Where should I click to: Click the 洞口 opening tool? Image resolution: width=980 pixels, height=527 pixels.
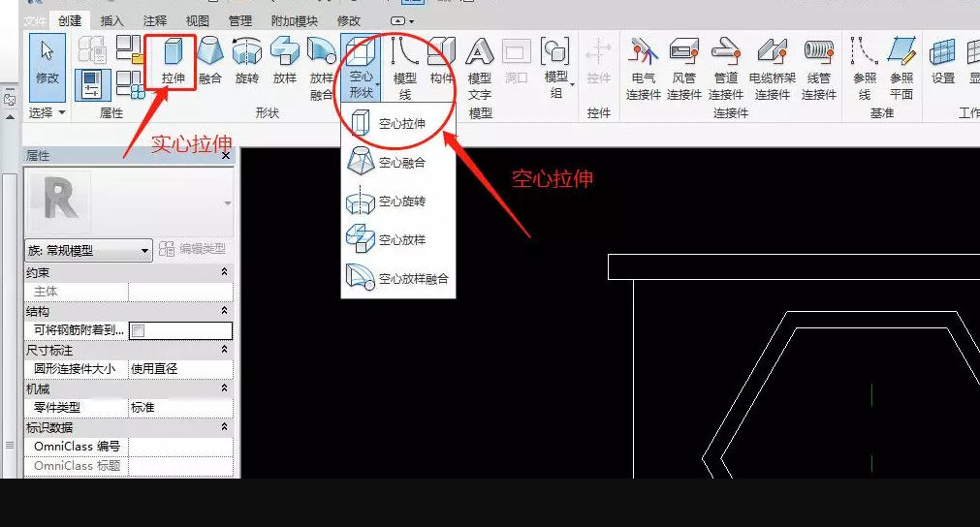517,62
